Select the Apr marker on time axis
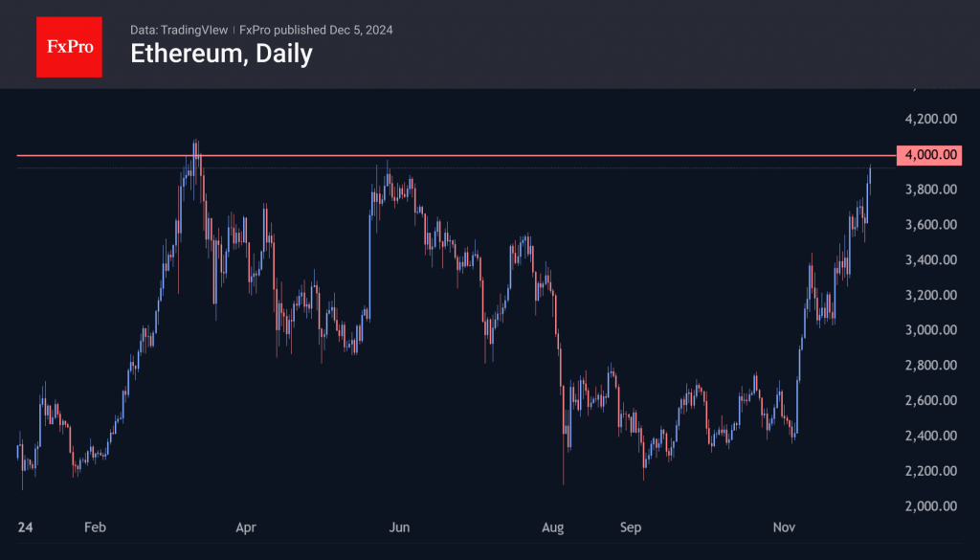This screenshot has height=560, width=980. coord(246,527)
